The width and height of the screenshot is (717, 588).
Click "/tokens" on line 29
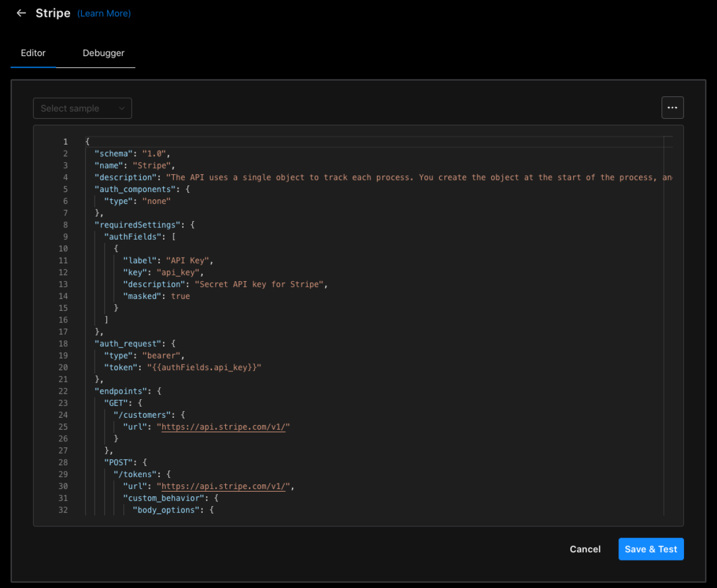[135, 474]
